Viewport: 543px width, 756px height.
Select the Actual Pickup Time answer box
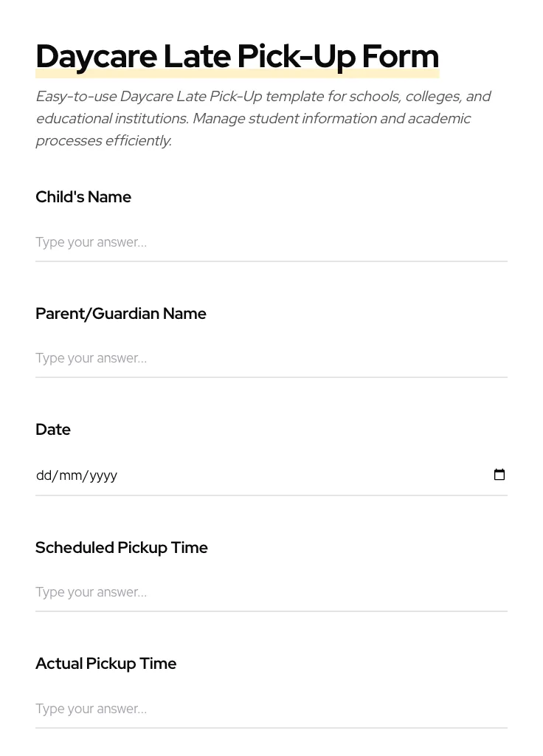pos(271,709)
